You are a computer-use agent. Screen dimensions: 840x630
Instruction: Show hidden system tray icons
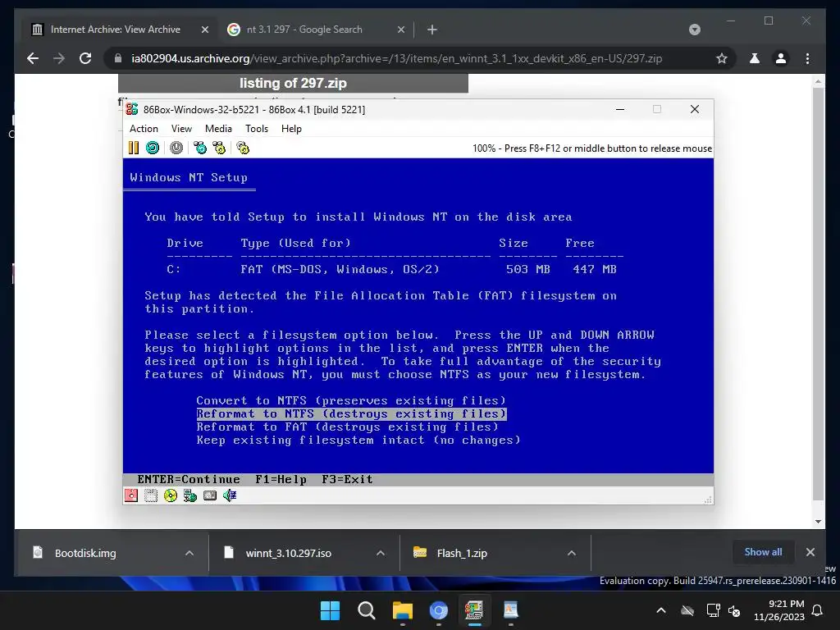661,610
